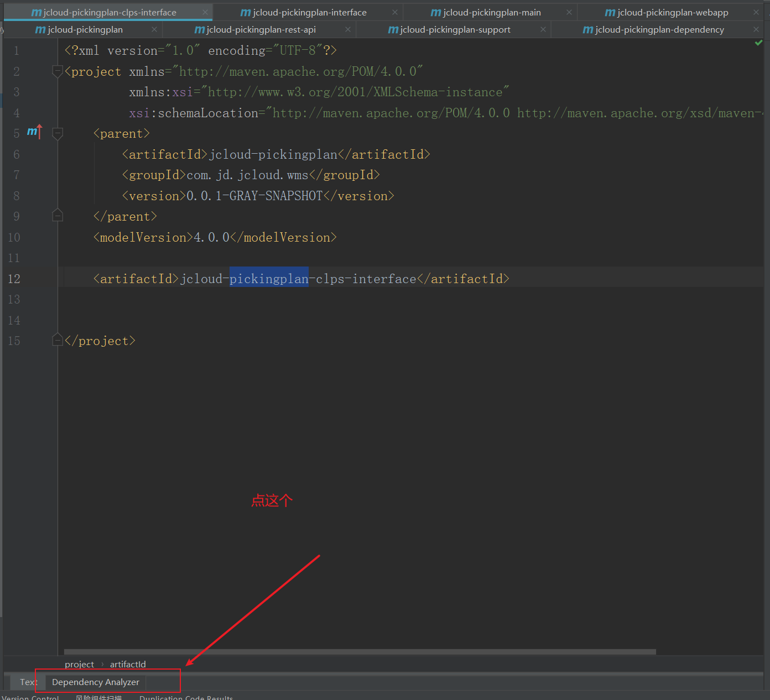Image resolution: width=770 pixels, height=700 pixels.
Task: Open the Dependency Analyzer tab
Action: tap(96, 682)
